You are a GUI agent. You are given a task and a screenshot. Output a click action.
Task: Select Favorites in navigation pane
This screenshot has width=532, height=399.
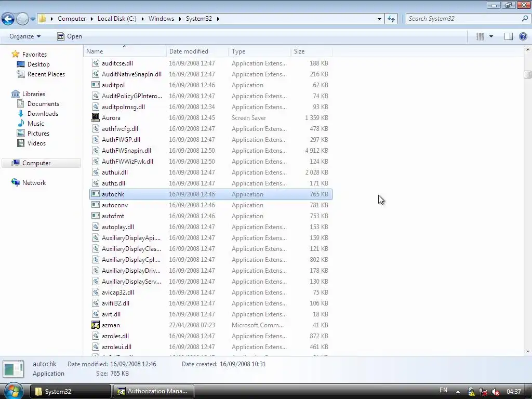coord(29,54)
